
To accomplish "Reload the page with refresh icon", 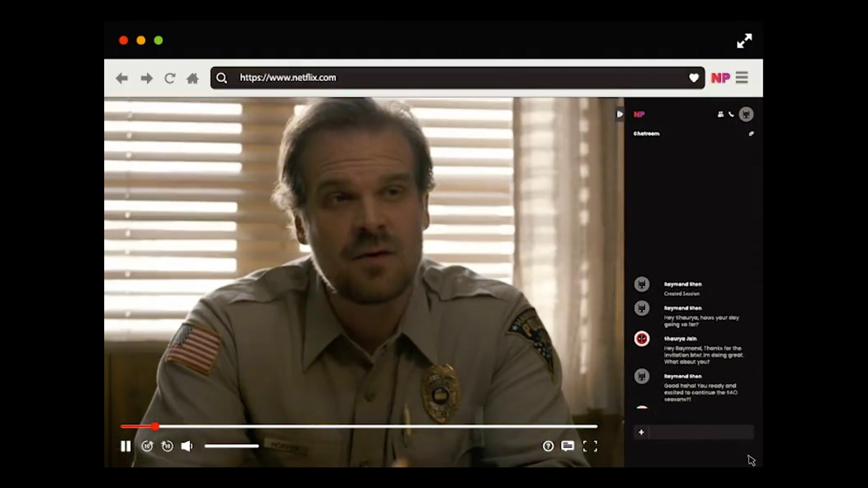I will coord(170,79).
